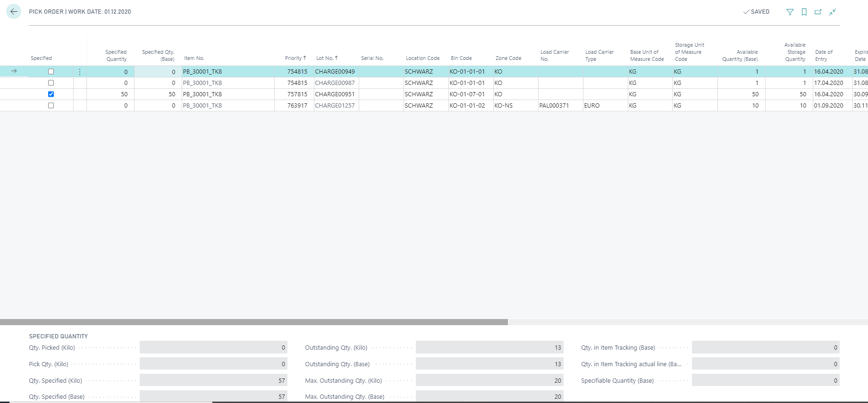Open the filter pane icon
Image resolution: width=868 pixels, height=403 pixels.
click(x=790, y=12)
